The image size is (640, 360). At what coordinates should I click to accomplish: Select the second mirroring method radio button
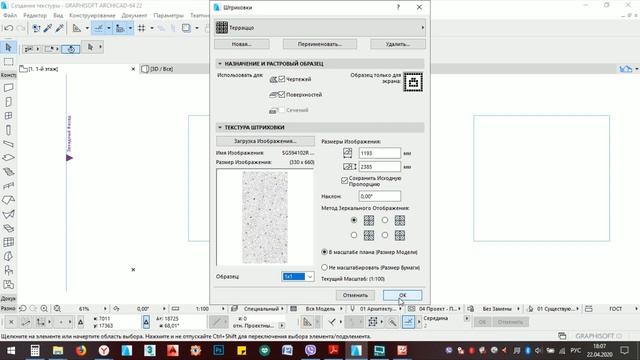pyautogui.click(x=385, y=220)
